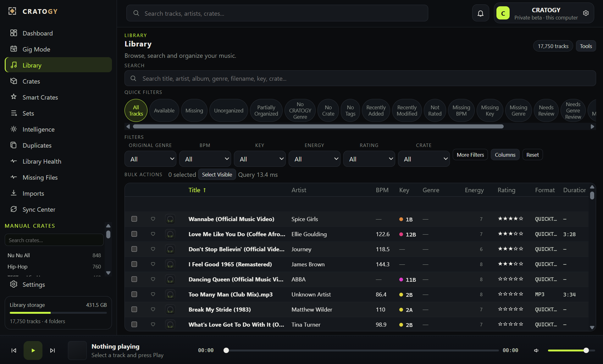Image resolution: width=603 pixels, height=364 pixels.
Task: Favorite the Too Many Man track
Action: [153, 294]
